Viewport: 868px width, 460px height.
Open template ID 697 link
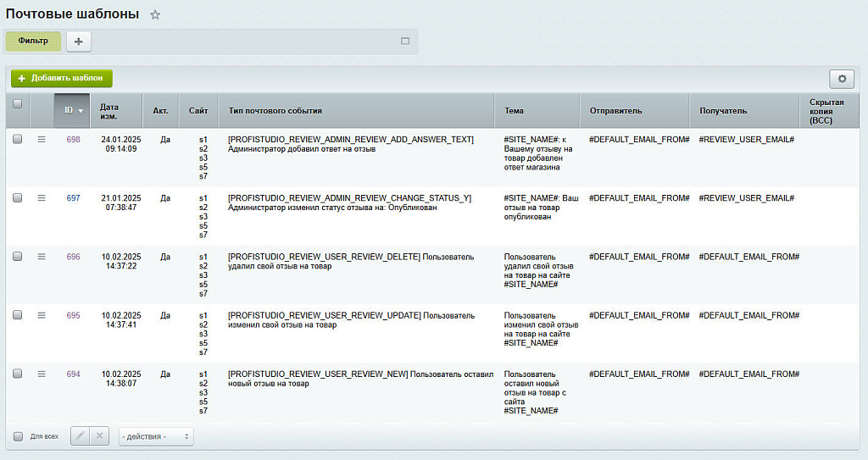click(x=73, y=198)
